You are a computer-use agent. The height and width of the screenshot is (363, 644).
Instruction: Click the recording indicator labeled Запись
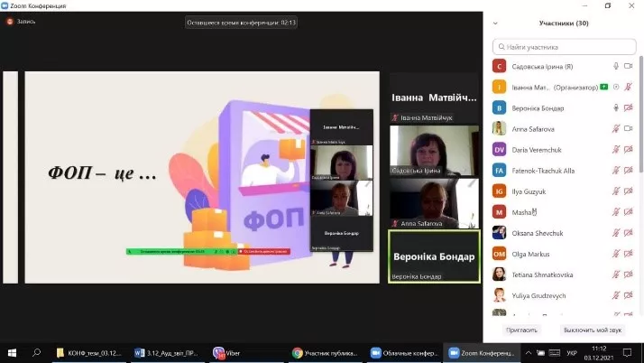point(22,21)
